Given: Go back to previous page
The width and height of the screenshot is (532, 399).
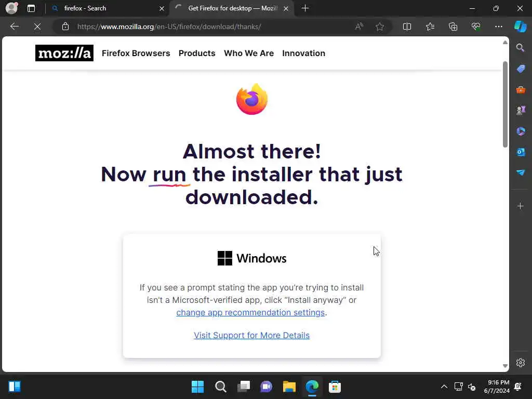Looking at the screenshot, I should click(14, 26).
